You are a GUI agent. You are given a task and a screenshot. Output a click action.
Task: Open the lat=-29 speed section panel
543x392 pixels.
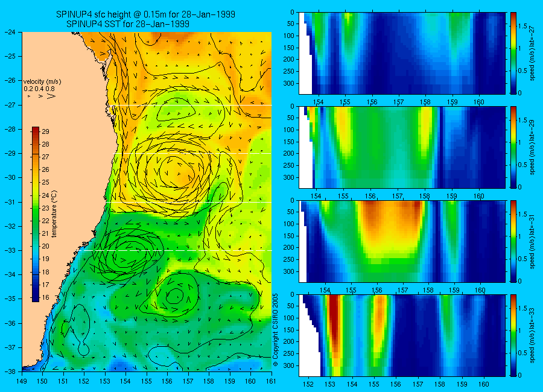click(x=402, y=147)
